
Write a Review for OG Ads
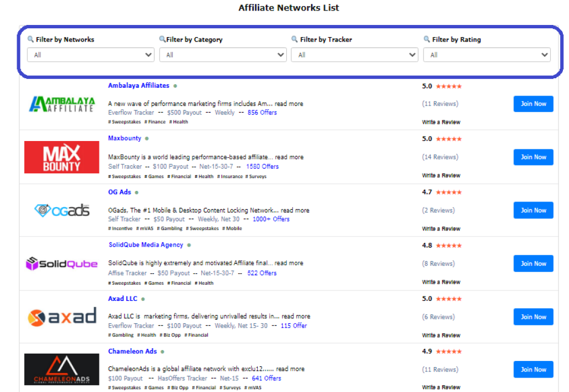click(x=441, y=229)
